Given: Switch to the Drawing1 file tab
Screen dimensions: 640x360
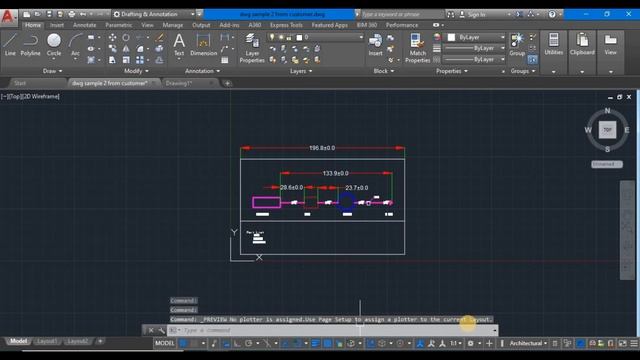Looking at the screenshot, I should 179,83.
